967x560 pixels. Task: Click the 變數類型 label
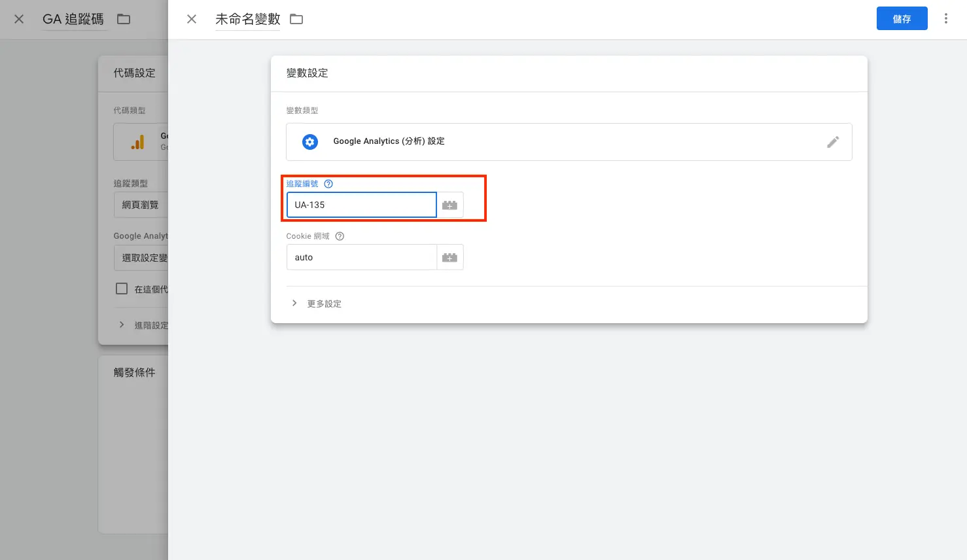point(302,111)
